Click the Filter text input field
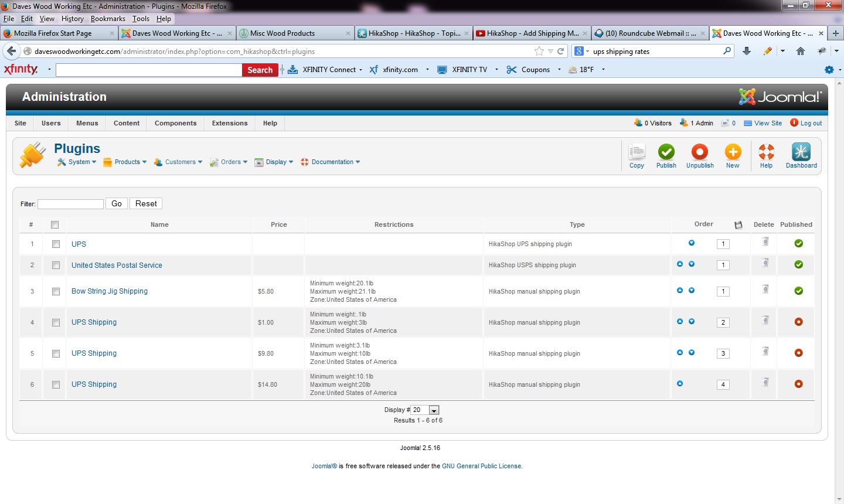The height and width of the screenshot is (504, 844). tap(70, 204)
